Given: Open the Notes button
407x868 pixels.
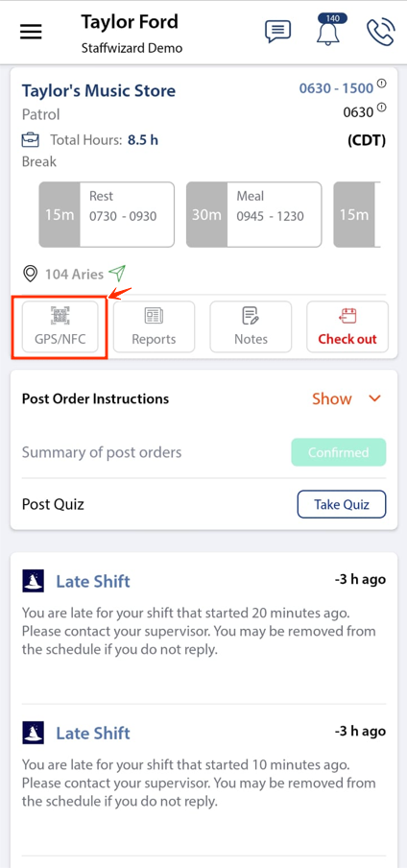Looking at the screenshot, I should tap(251, 326).
